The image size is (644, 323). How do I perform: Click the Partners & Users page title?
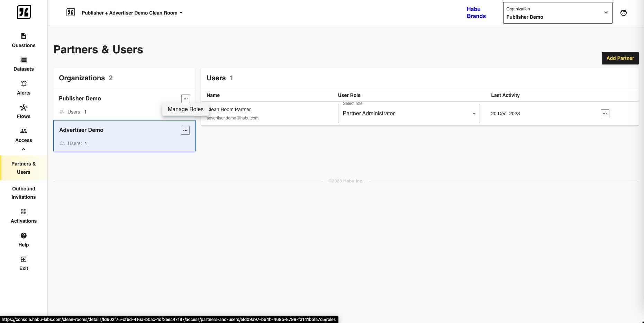click(98, 50)
